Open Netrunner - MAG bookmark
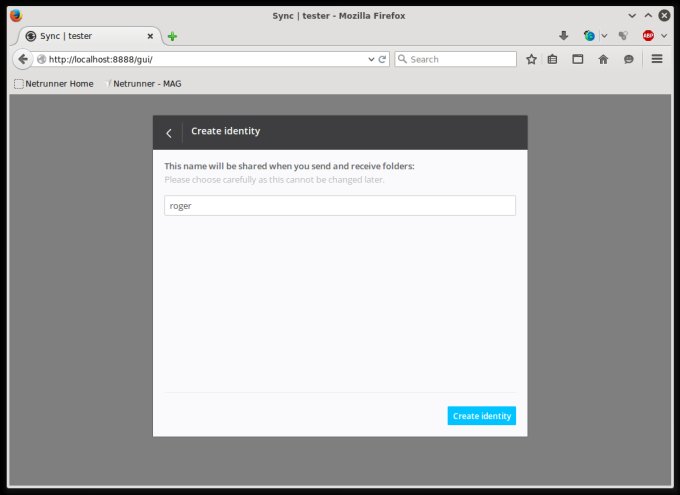680x495 pixels. click(144, 84)
